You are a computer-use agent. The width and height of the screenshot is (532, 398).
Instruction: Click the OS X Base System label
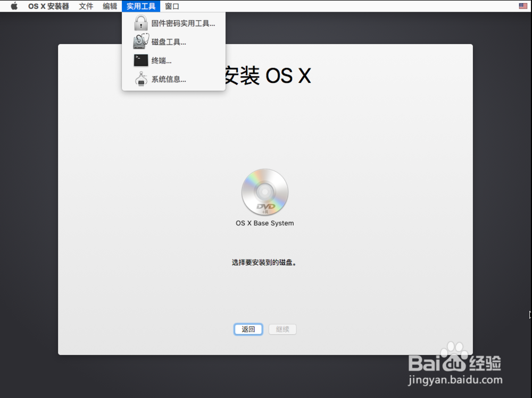(264, 223)
